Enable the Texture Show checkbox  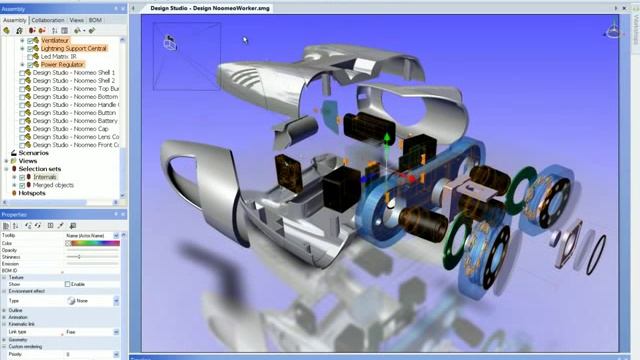tap(67, 284)
